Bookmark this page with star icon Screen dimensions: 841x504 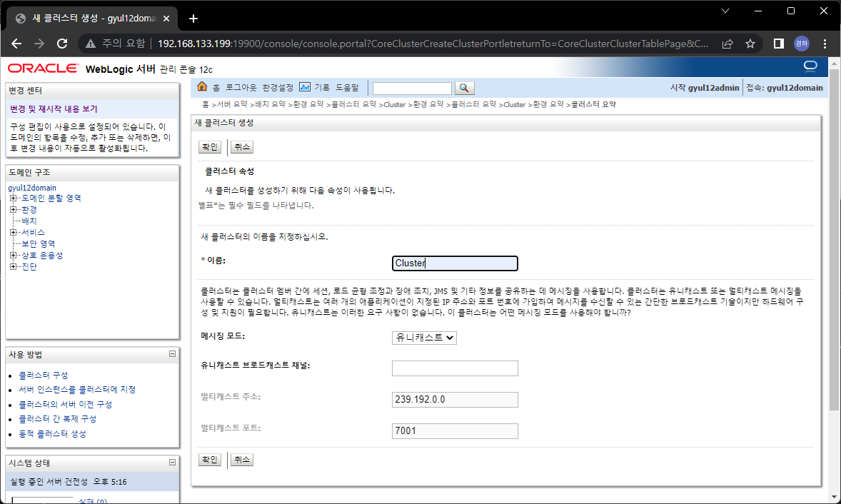[750, 44]
